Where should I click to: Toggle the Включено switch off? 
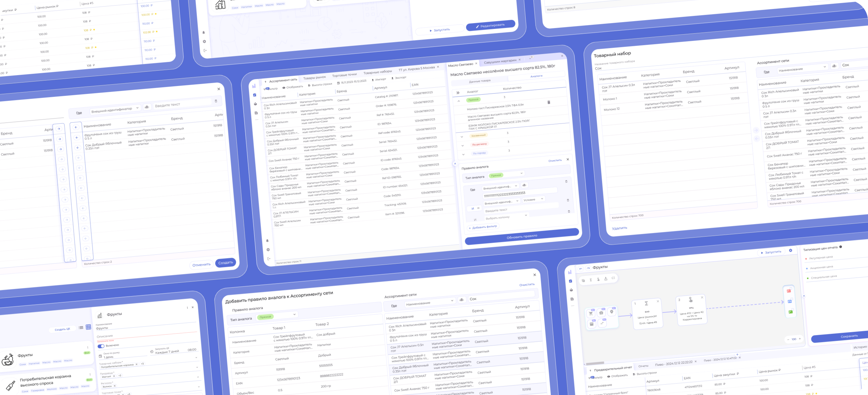[x=101, y=346]
